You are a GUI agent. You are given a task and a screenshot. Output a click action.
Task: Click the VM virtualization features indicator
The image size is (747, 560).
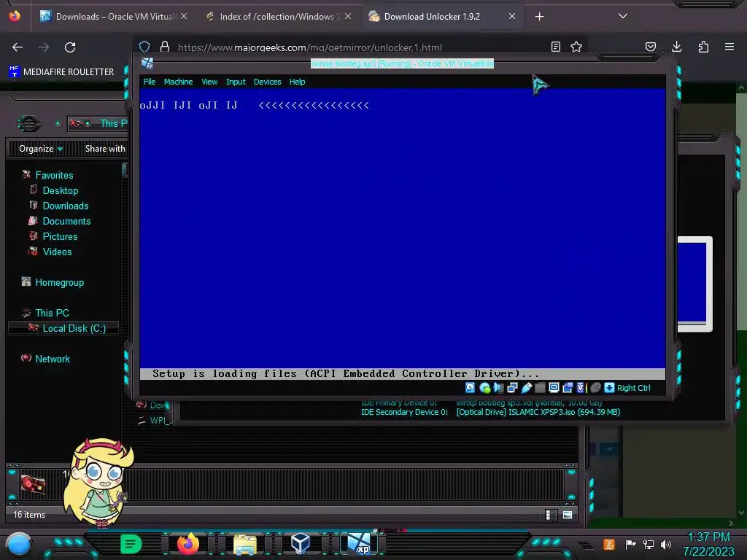coord(581,388)
